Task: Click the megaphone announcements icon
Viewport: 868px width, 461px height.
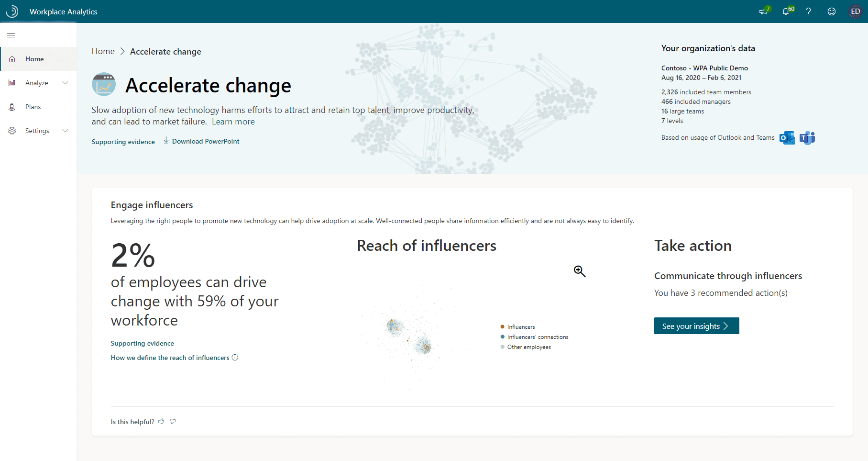Action: coord(763,11)
